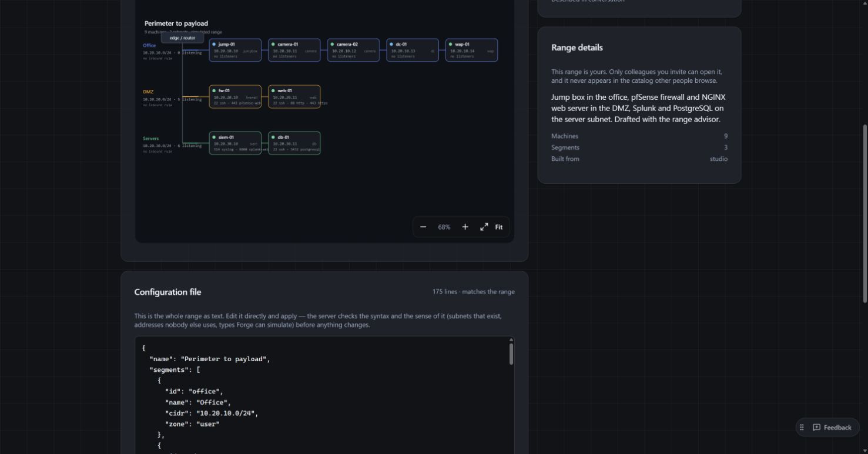Click the "cidr": "10.20.10.0/24" line

[212, 413]
